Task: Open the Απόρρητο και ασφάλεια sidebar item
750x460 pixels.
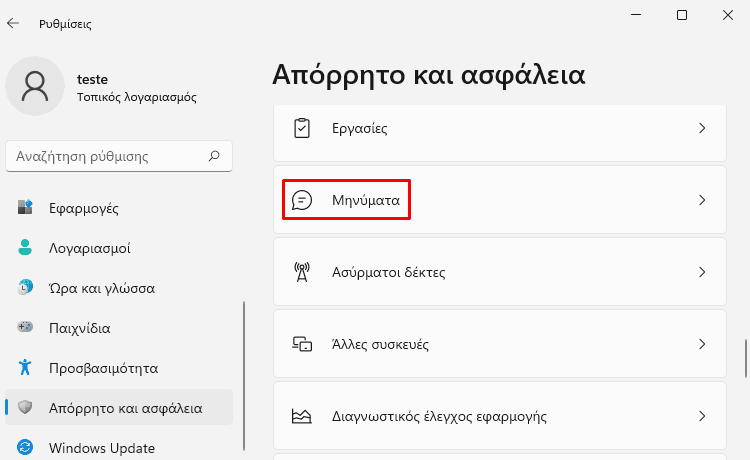Action: [119, 407]
